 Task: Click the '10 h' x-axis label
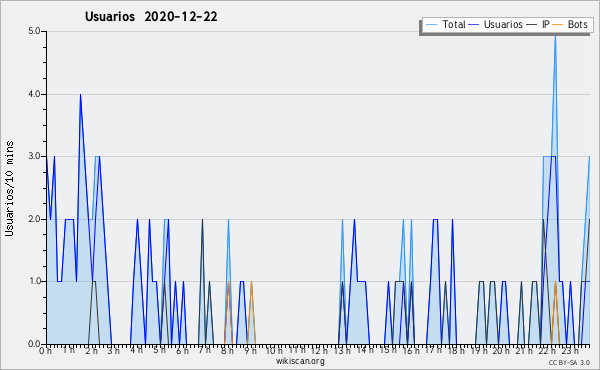(x=274, y=351)
